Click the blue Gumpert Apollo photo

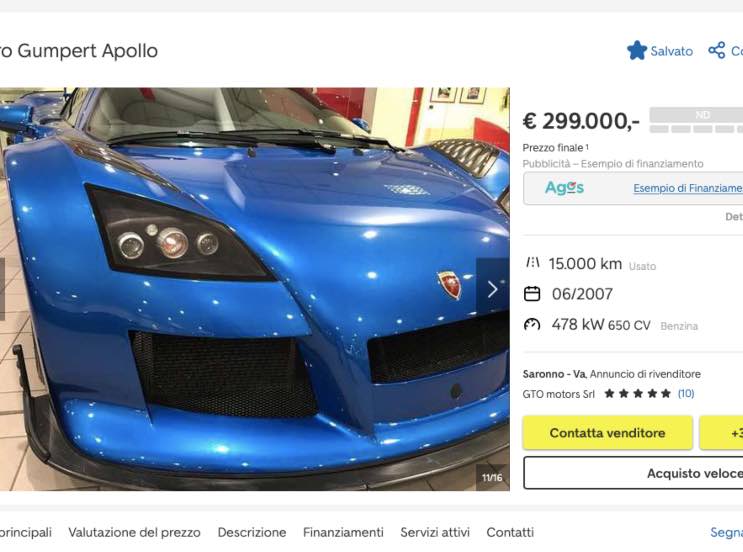coord(255,289)
